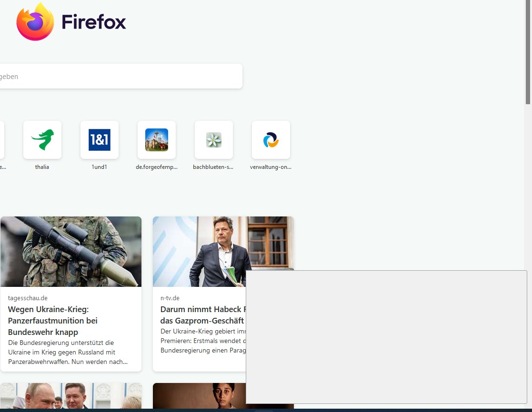Image resolution: width=532 pixels, height=412 pixels.
Task: Open the verwaltung-on shortcut tile icon
Action: (271, 140)
